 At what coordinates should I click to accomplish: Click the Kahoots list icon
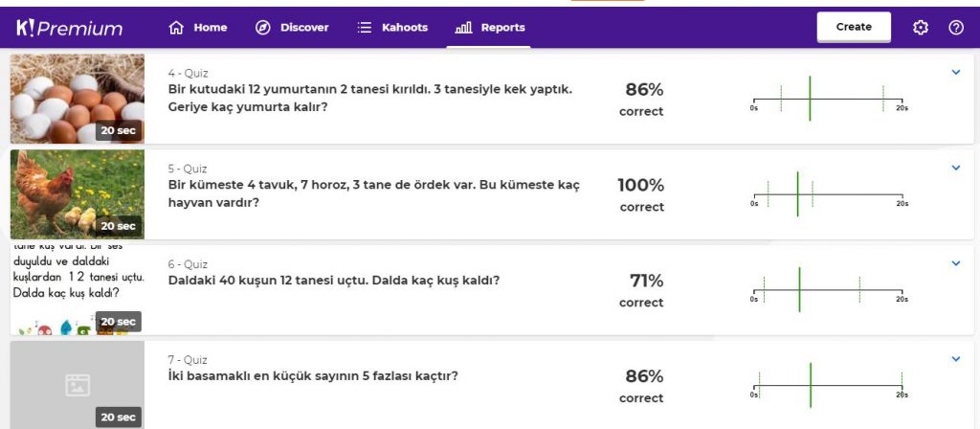point(365,28)
